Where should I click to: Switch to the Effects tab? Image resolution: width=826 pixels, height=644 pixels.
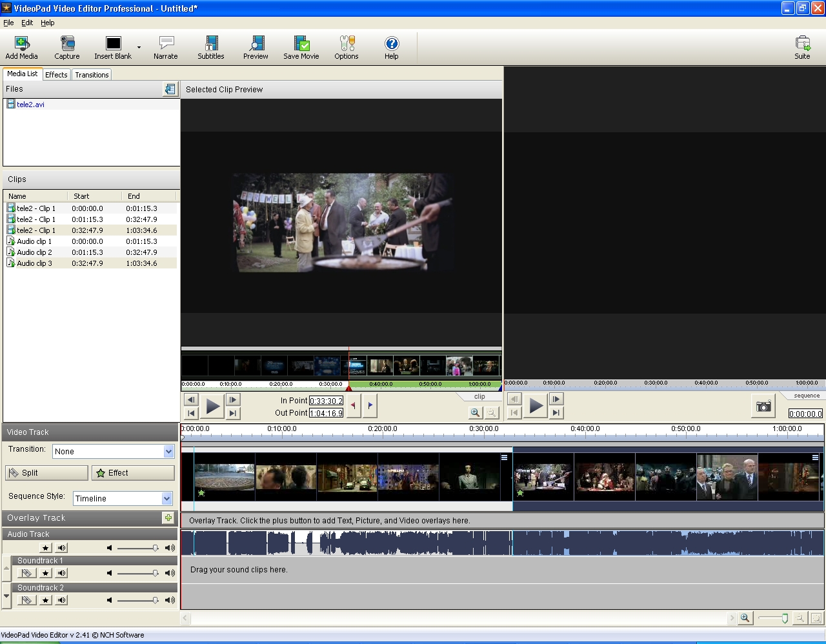56,75
